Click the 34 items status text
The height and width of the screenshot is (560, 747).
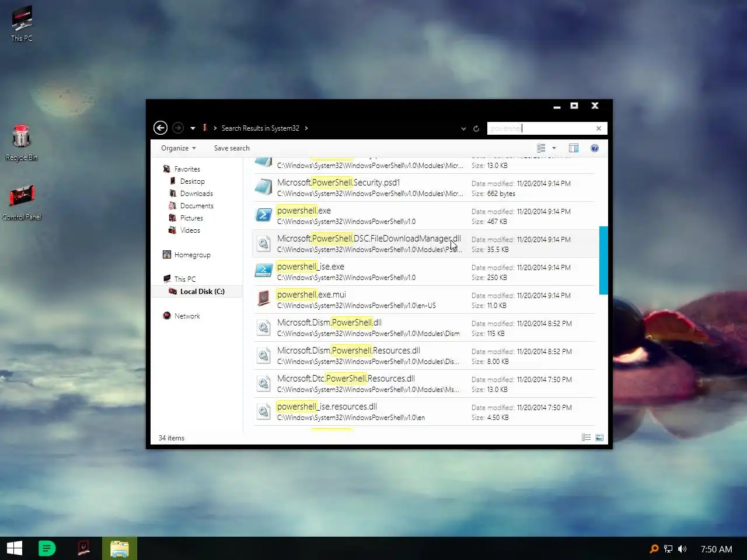point(172,438)
